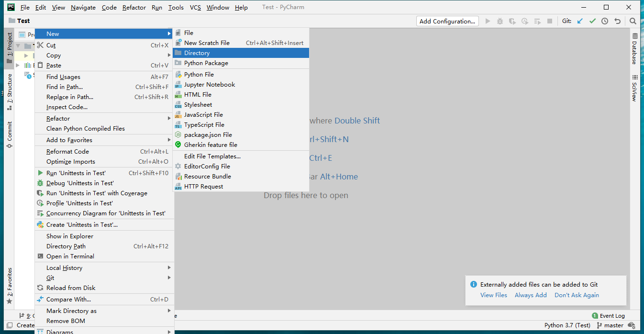The image size is (644, 334).
Task: Click the Profile 'Unittests in Test' icon
Action: 40,203
